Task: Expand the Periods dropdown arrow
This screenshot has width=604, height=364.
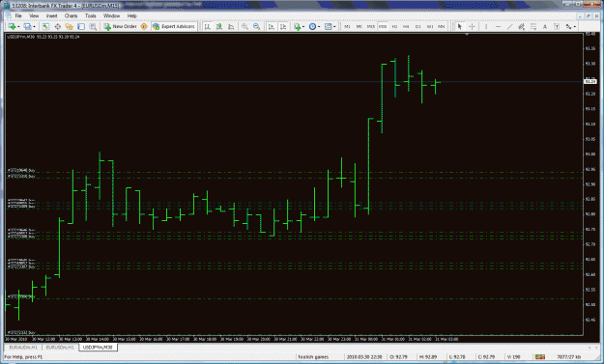Action: click(319, 26)
